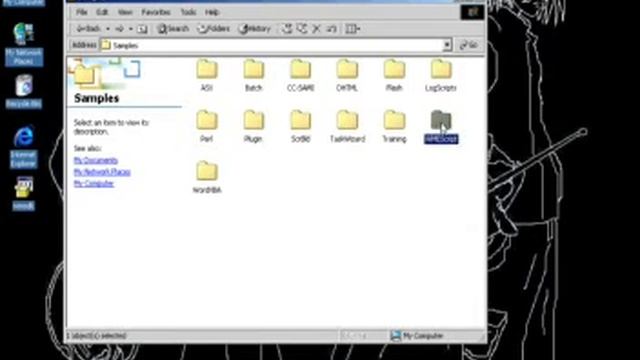Select the Internet Explorer desktop icon
The height and width of the screenshot is (360, 640).
coord(24,147)
